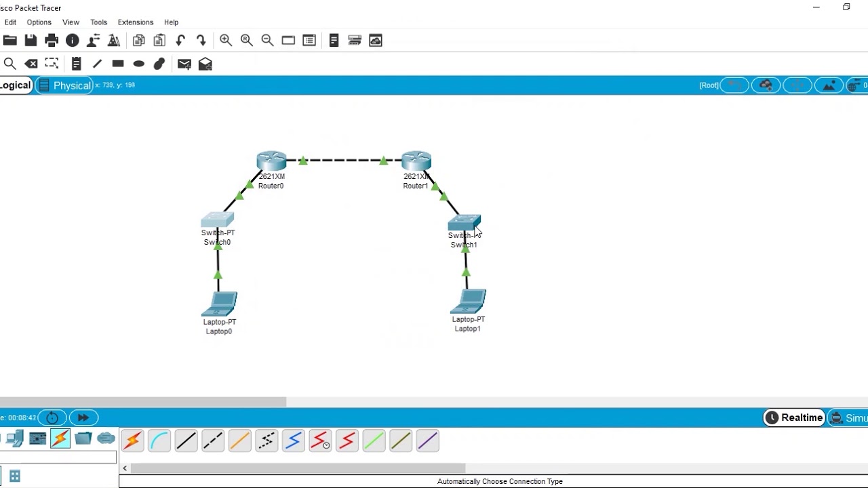This screenshot has width=868, height=488.
Task: Choose the Serial DCE cable with clock
Action: (320, 441)
